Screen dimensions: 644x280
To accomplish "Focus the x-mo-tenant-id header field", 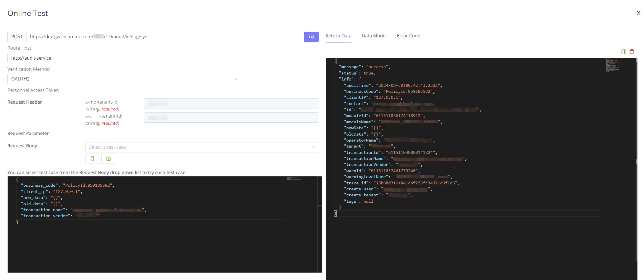I will 231,103.
